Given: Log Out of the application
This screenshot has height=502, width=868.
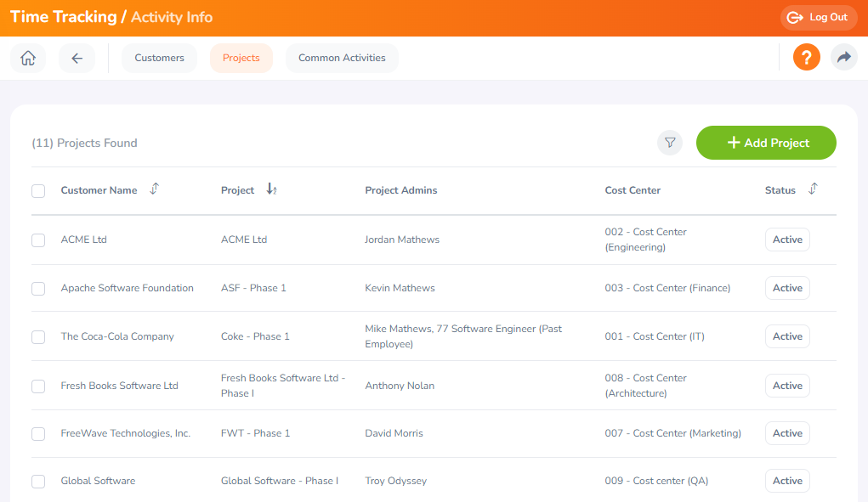Looking at the screenshot, I should [819, 18].
